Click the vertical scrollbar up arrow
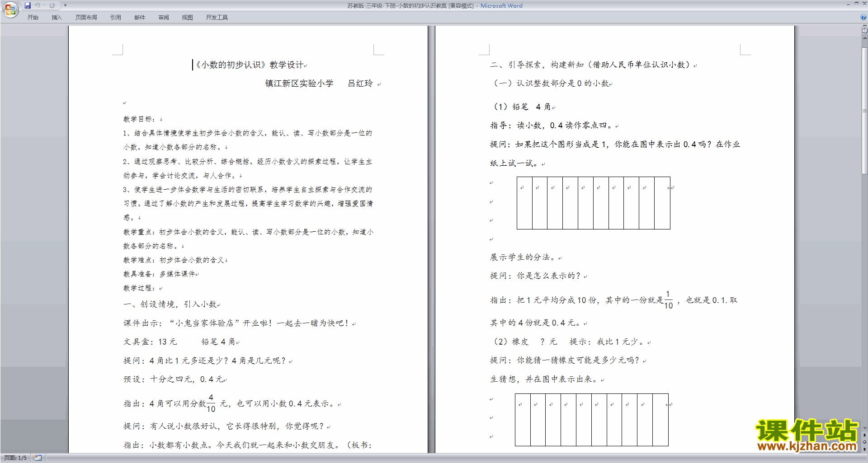Screen dimensions: 868x463 coord(864,38)
